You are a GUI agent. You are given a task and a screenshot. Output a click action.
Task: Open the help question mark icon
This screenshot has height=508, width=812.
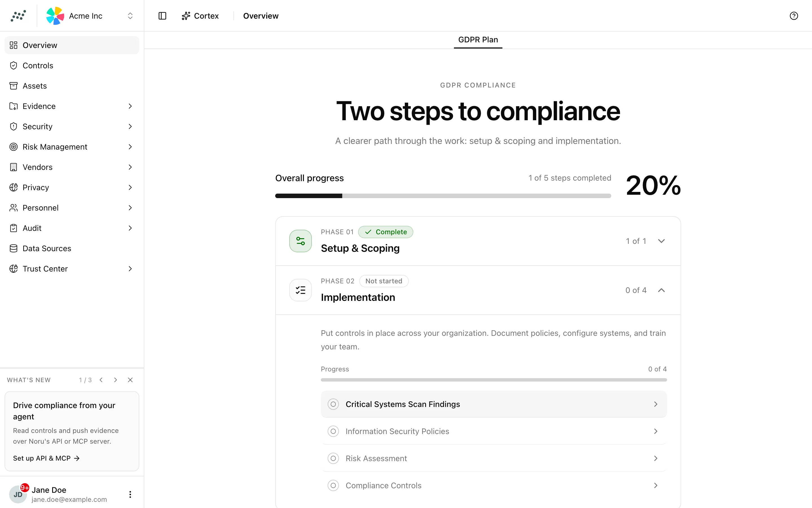point(794,16)
